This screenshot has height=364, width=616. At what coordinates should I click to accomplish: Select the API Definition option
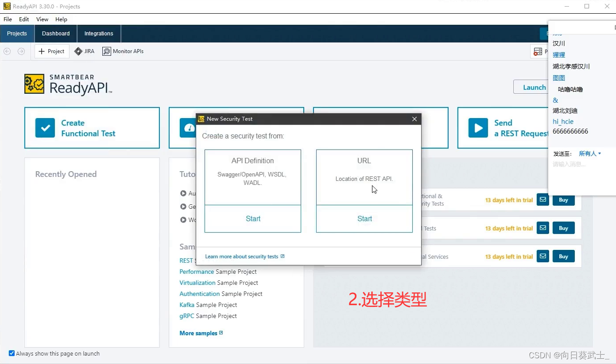coord(253,177)
